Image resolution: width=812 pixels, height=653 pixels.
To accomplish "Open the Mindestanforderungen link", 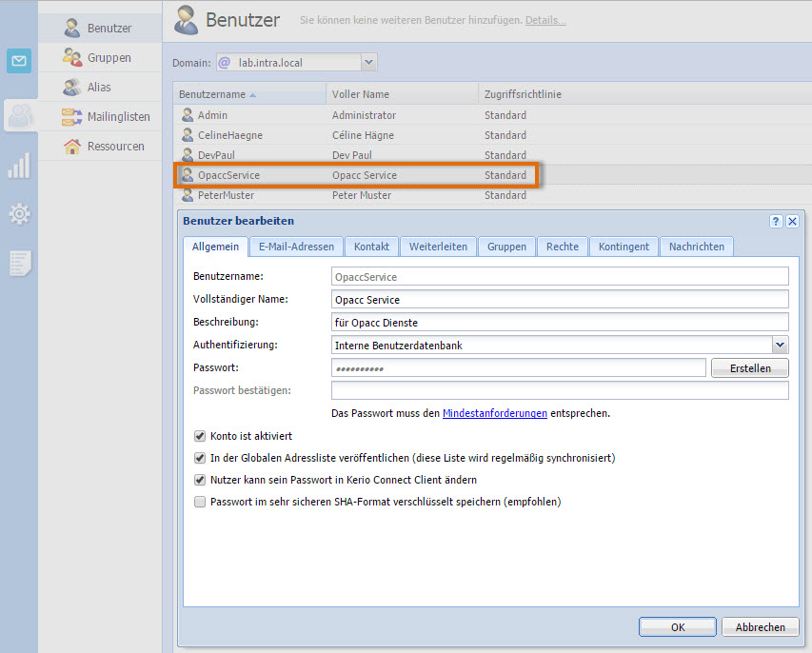I will tap(495, 413).
